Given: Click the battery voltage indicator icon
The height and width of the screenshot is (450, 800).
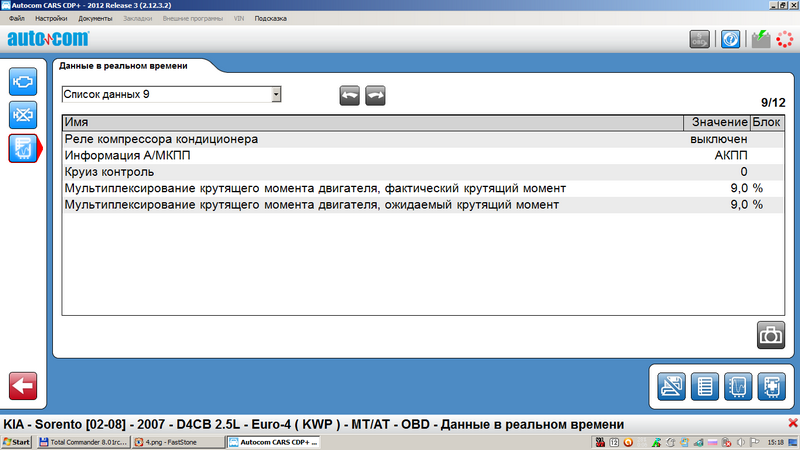Looking at the screenshot, I should pos(761,39).
